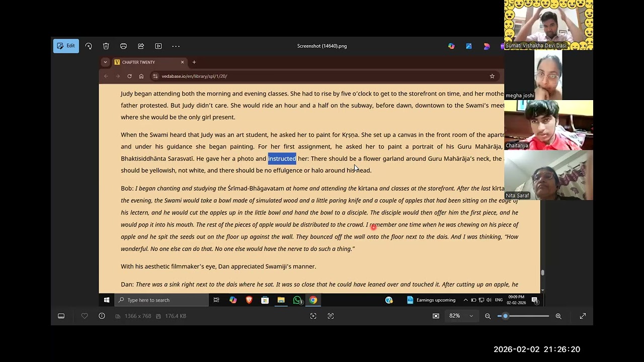Select Nita Saraf's video tile

point(548,175)
